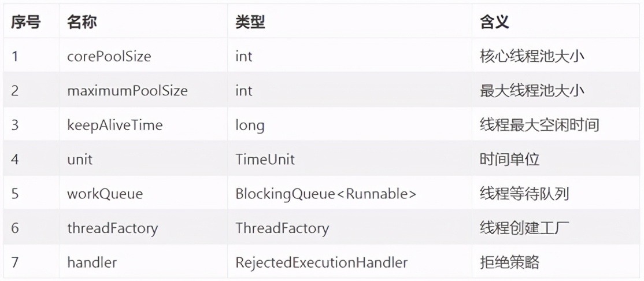Select the long type cell
Image resolution: width=644 pixels, height=281 pixels.
click(x=250, y=125)
